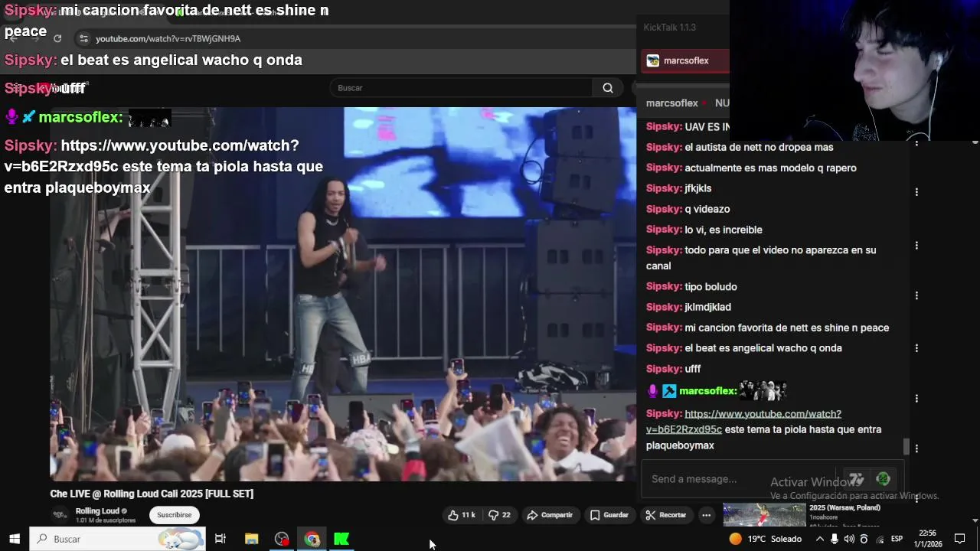This screenshot has width=980, height=551.
Task: Reload the YouTube page in Chrome
Action: point(57,38)
